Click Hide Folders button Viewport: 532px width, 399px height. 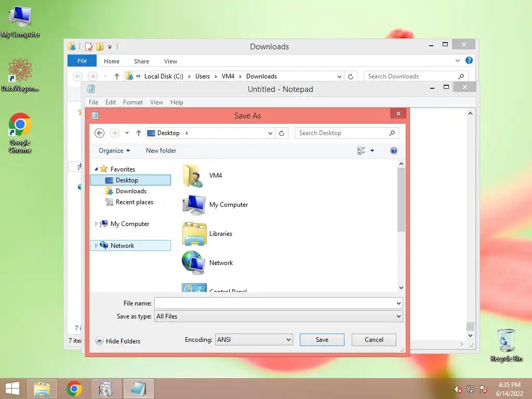118,341
